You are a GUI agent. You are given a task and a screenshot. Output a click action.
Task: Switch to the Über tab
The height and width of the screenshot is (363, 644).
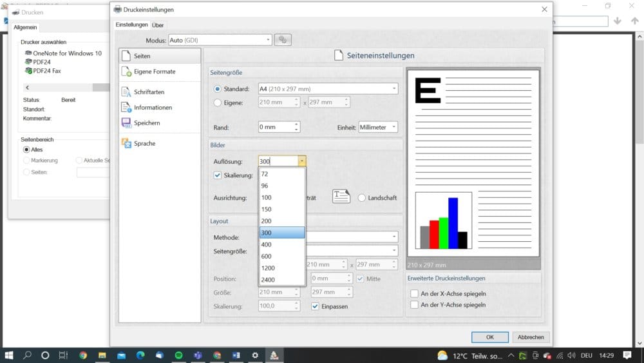coord(158,25)
